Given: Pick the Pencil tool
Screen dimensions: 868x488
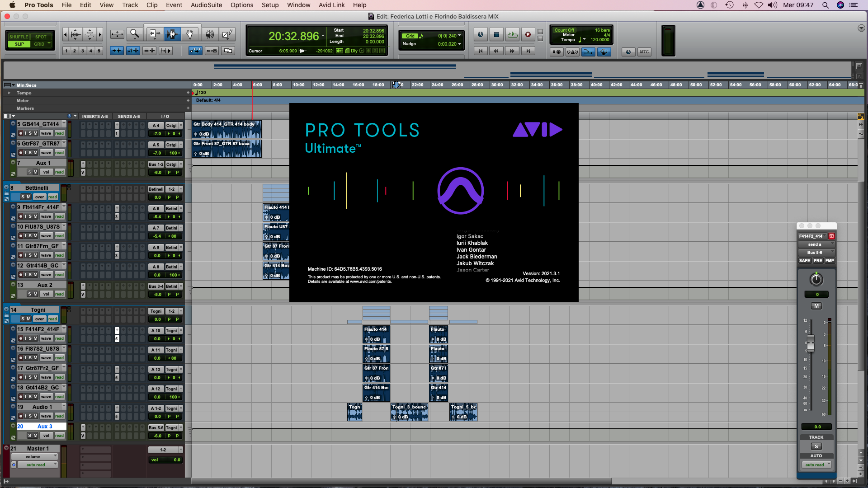Looking at the screenshot, I should point(227,34).
